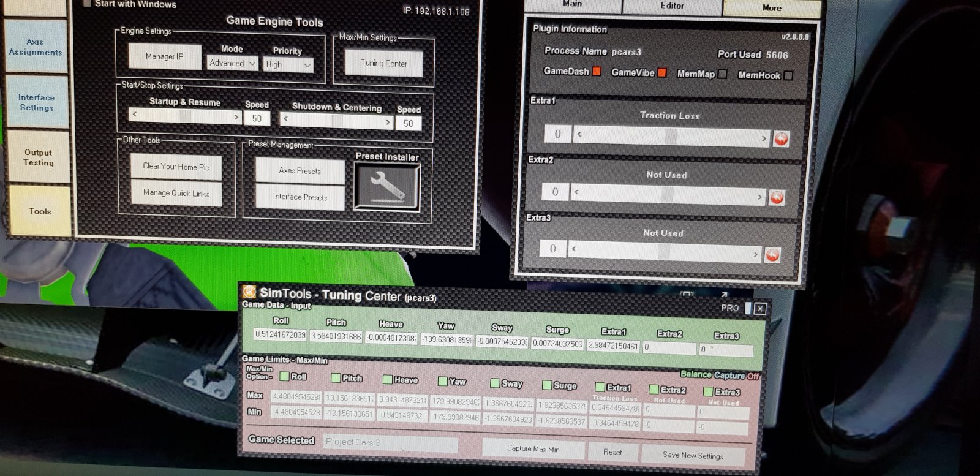
Task: Enable the Surge Max/Min option checkbox
Action: coord(547,385)
